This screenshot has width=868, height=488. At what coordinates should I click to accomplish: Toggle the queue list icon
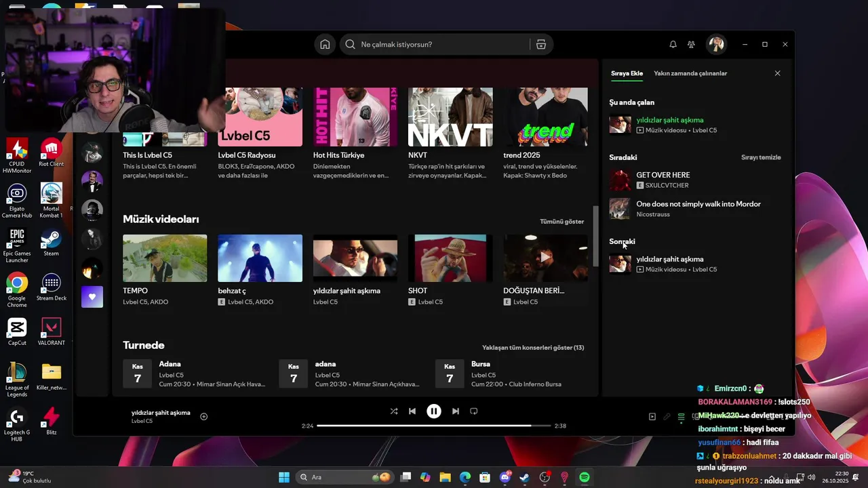pos(681,417)
